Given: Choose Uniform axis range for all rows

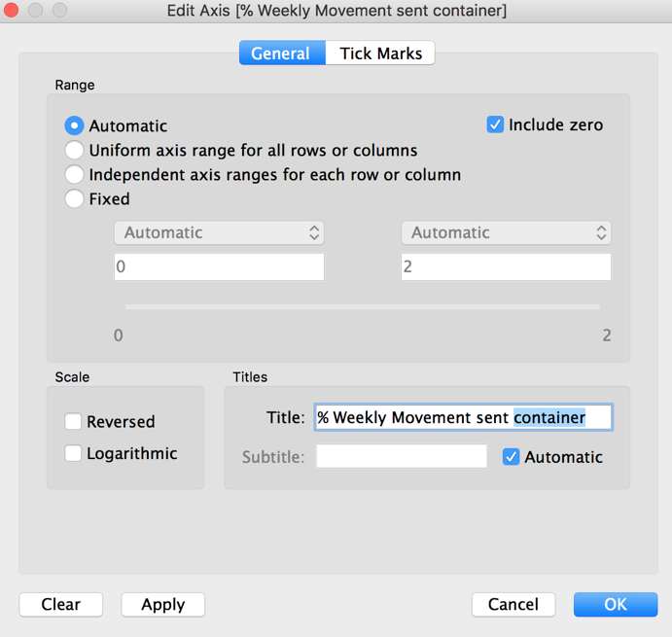Looking at the screenshot, I should pyautogui.click(x=74, y=151).
